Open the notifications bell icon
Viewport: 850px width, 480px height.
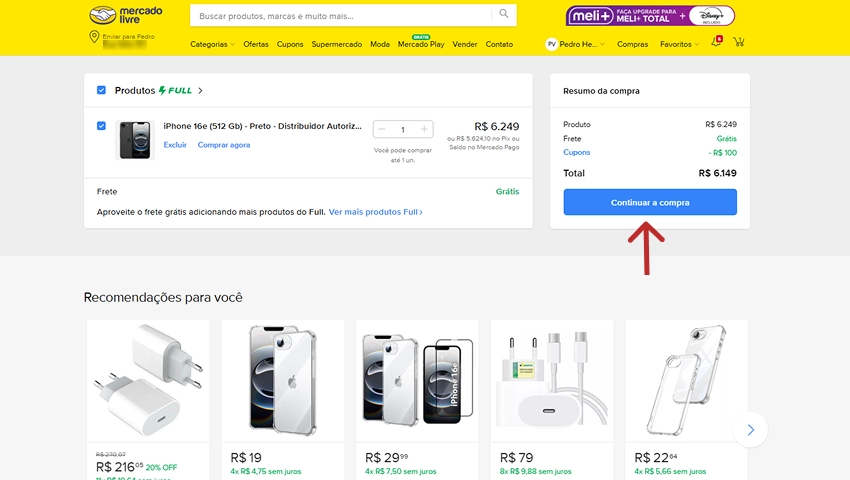pyautogui.click(x=716, y=42)
